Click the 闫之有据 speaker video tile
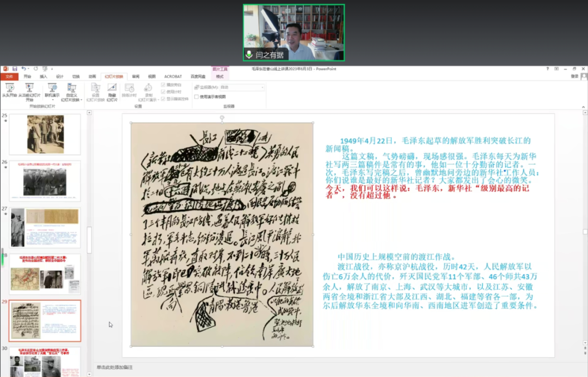Viewport: 588px width, 377px height. [x=293, y=33]
